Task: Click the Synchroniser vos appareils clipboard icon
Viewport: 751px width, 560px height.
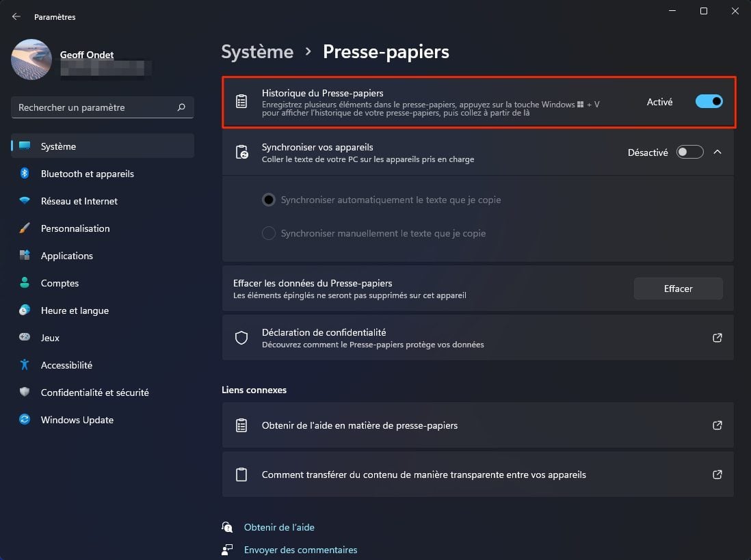Action: [x=242, y=152]
